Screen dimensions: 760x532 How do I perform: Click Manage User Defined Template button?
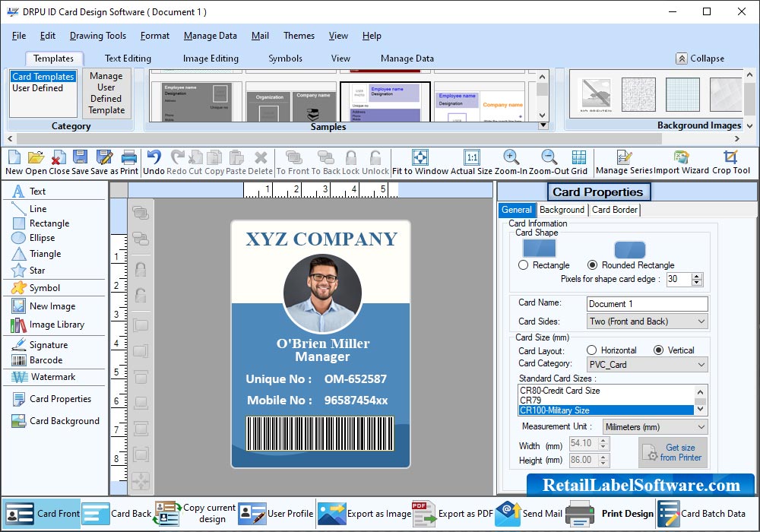[x=106, y=93]
